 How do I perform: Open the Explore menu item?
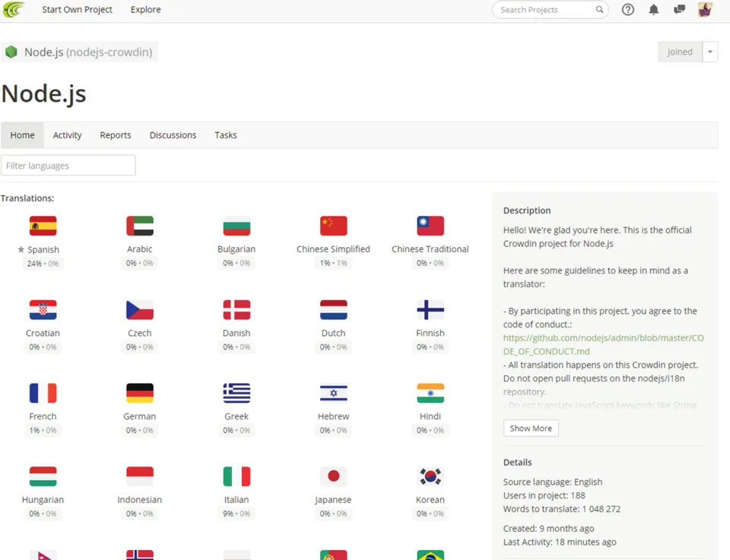coord(146,9)
